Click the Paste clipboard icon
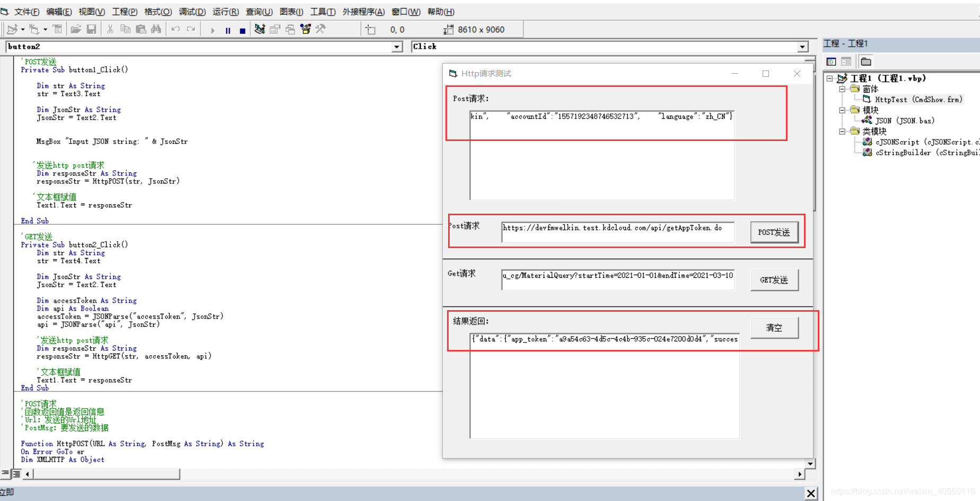Screen dimensions: 980x501 (x=141, y=29)
